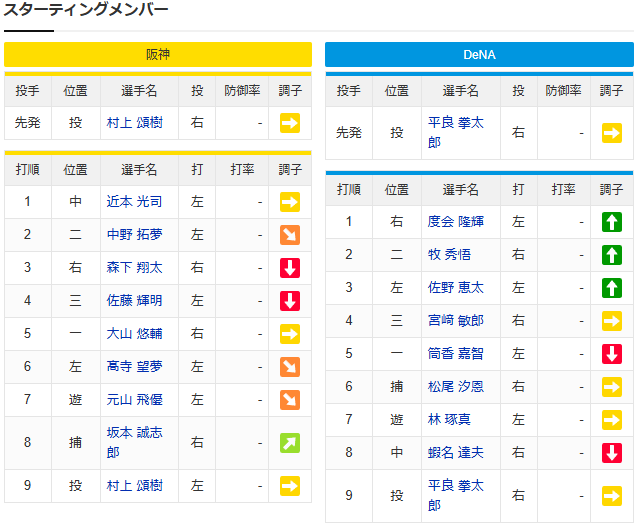Open player page for 林 琢真
640x527 pixels.
coord(449,420)
